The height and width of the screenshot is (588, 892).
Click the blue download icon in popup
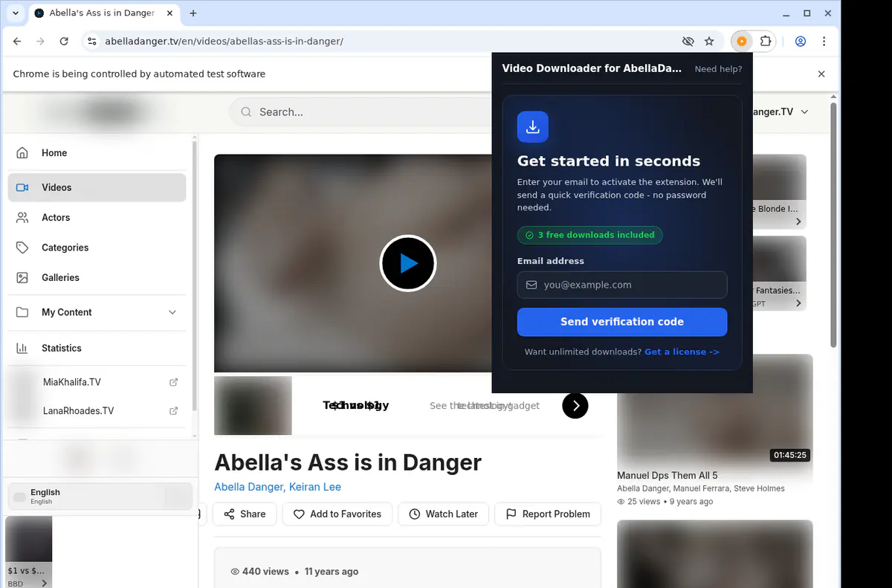533,127
